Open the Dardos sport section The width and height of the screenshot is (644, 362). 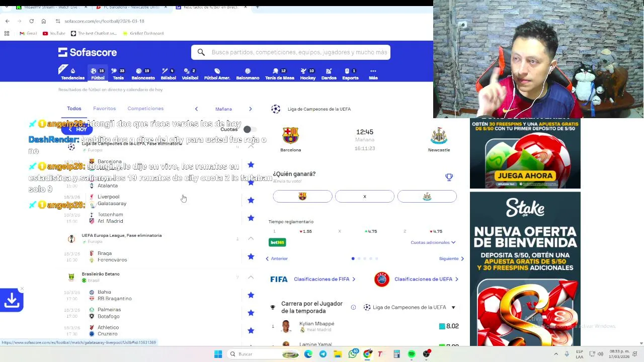pos(329,74)
